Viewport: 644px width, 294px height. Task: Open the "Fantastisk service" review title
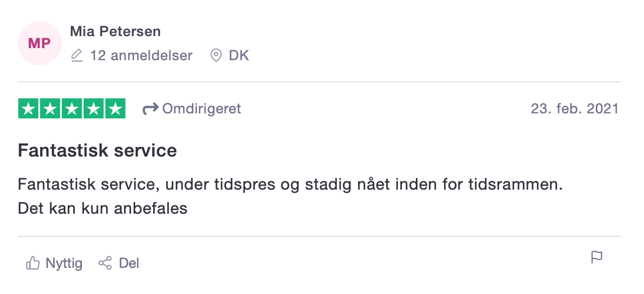click(97, 151)
